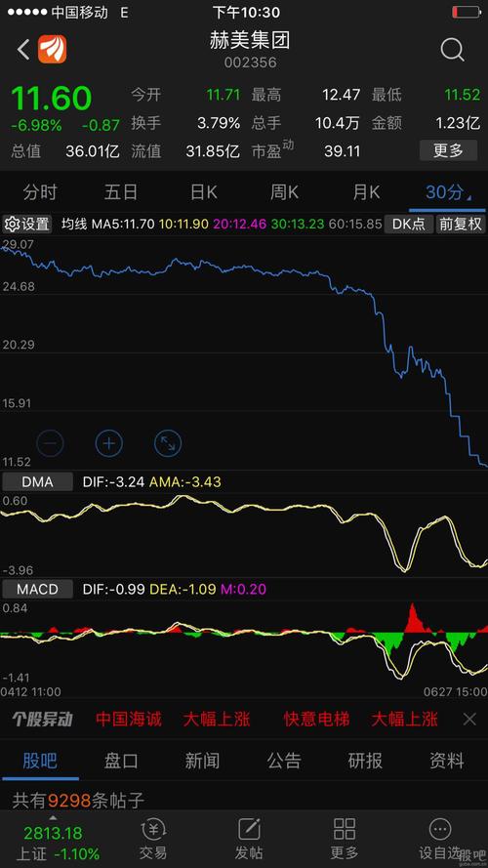488x868 pixels.
Task: Tap the 60:15.85 moving average value
Action: pos(356,225)
